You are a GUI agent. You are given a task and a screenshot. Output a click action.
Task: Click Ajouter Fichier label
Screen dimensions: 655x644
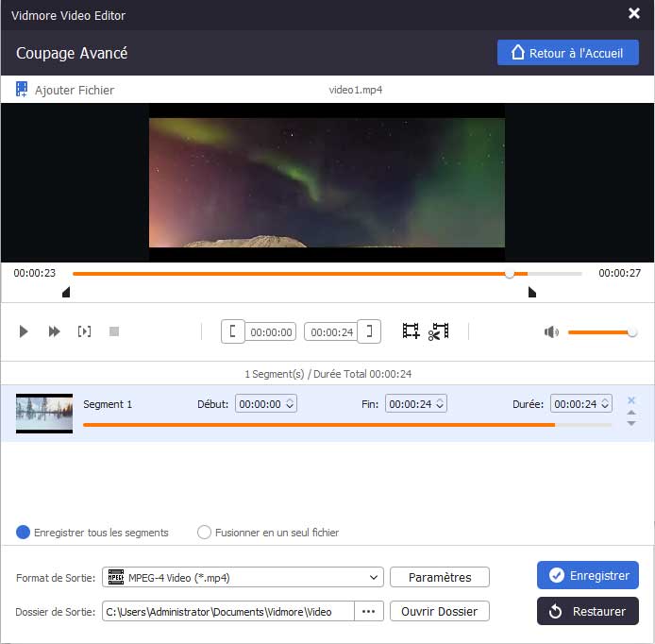pyautogui.click(x=75, y=90)
